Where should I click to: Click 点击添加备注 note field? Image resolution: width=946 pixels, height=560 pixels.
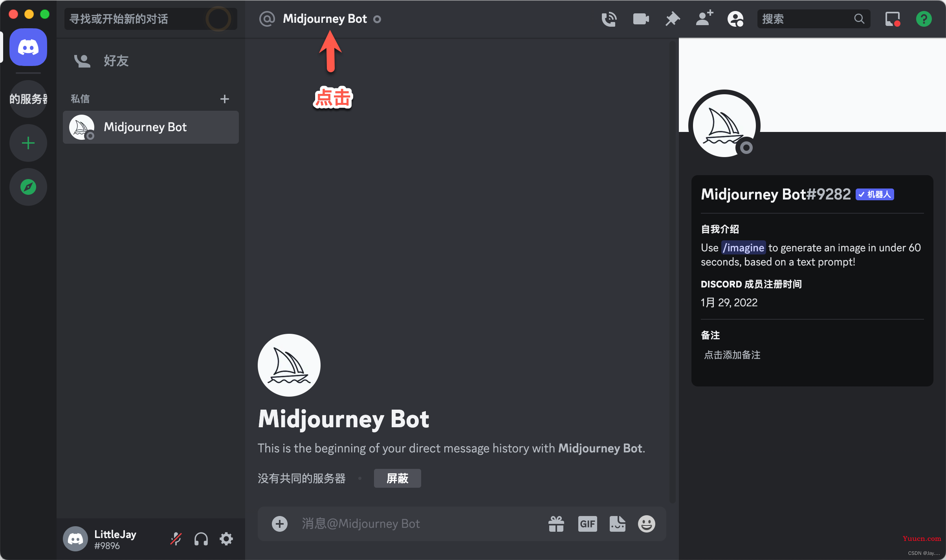pos(732,355)
